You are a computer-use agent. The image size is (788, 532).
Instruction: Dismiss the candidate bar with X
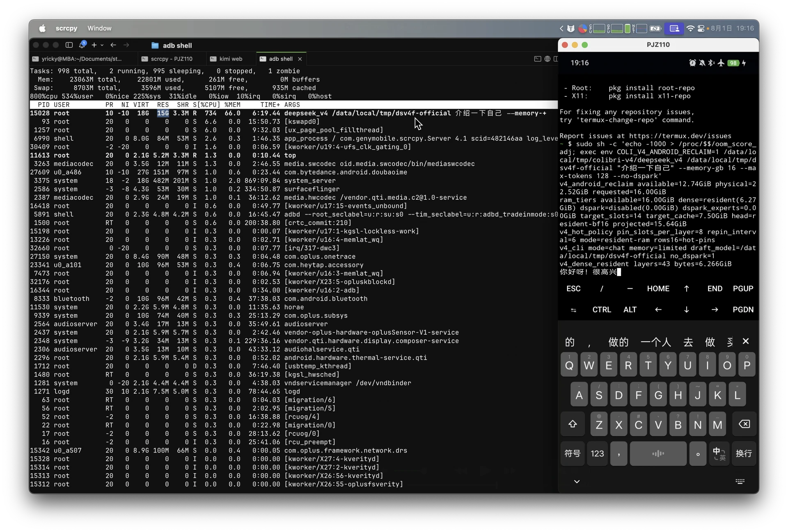(x=745, y=341)
